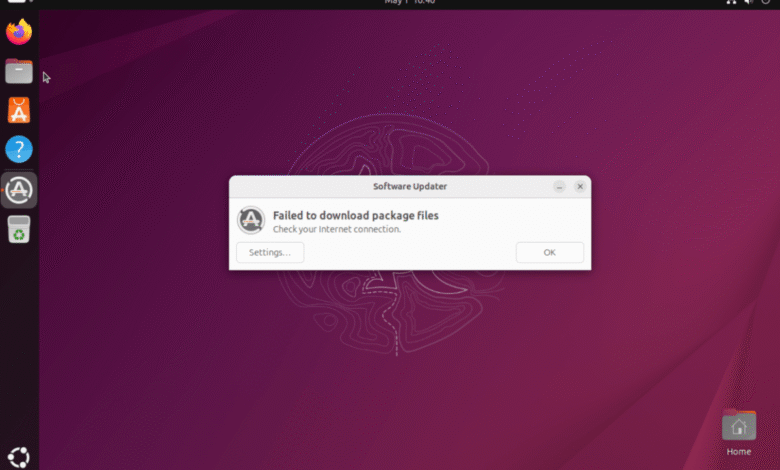This screenshot has width=780, height=470.
Task: Launch Ubuntu App Center from dock
Action: point(19,110)
